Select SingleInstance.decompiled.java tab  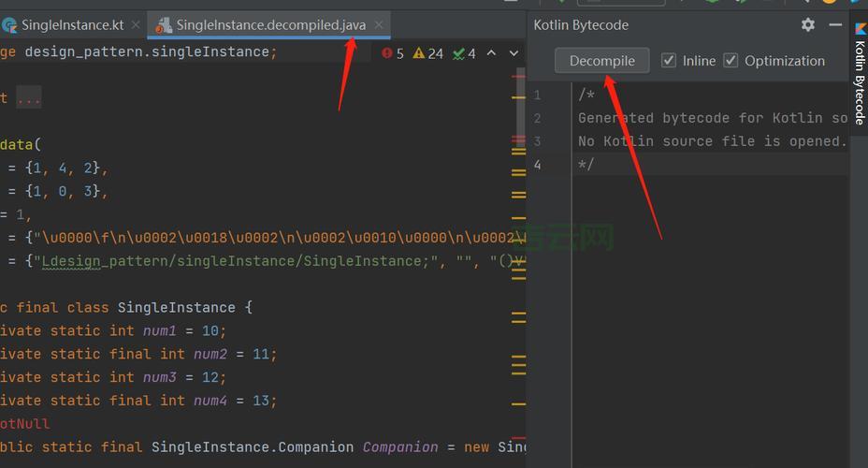click(270, 25)
